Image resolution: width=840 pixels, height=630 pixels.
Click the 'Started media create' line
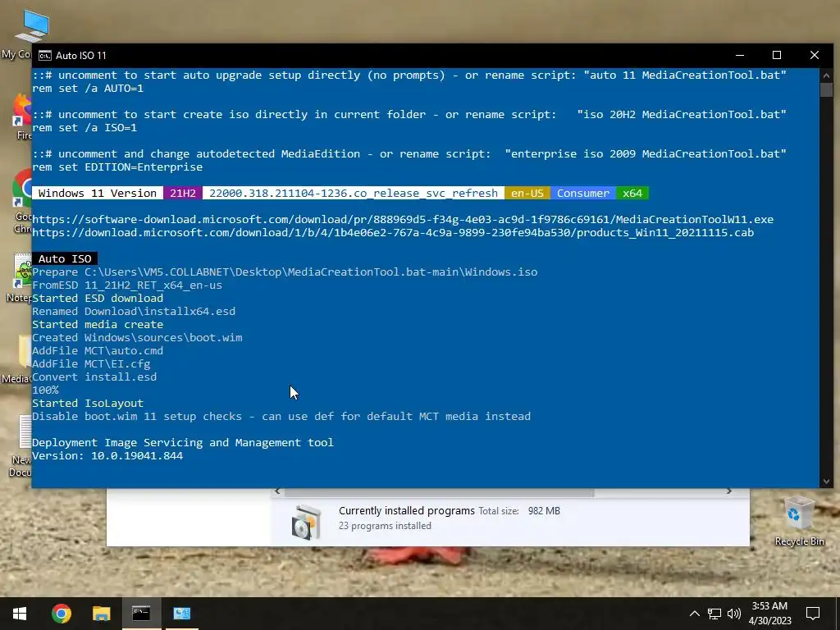click(98, 324)
